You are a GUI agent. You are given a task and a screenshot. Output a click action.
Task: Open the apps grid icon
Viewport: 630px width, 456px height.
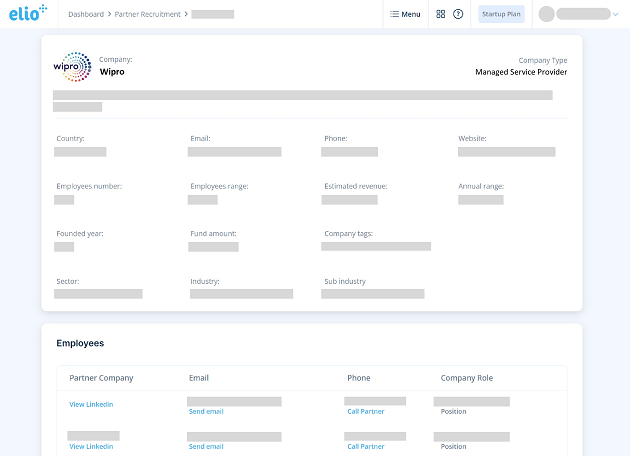[440, 14]
